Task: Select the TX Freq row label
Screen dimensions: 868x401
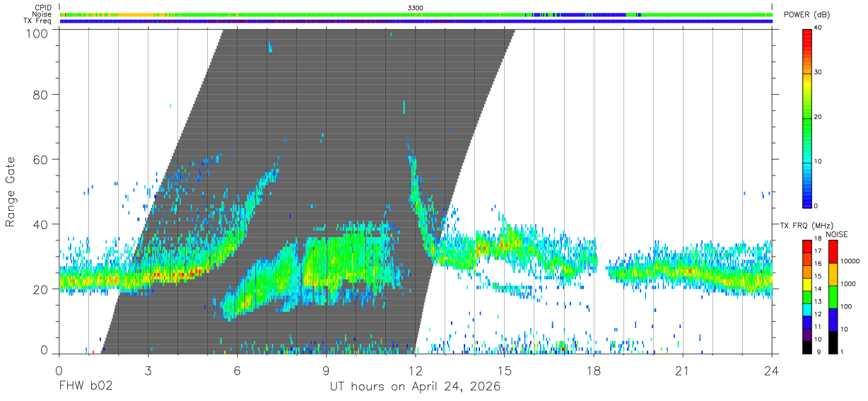Action: [37, 21]
